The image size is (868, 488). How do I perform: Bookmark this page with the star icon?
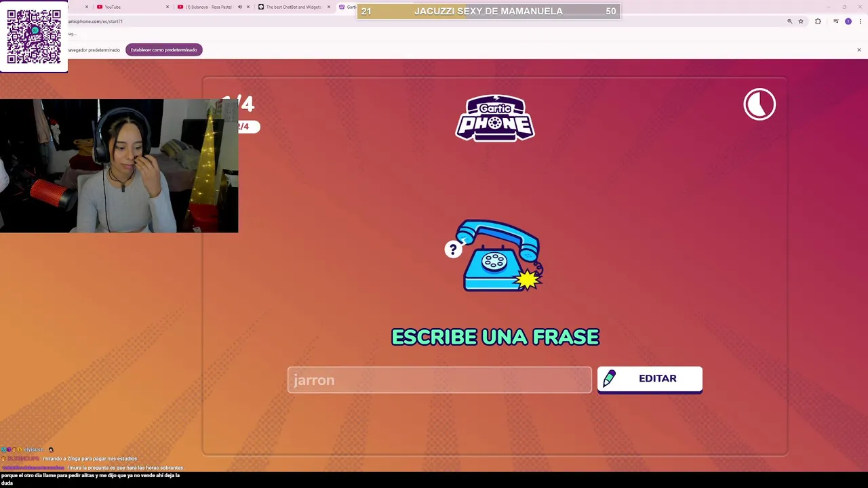point(801,22)
